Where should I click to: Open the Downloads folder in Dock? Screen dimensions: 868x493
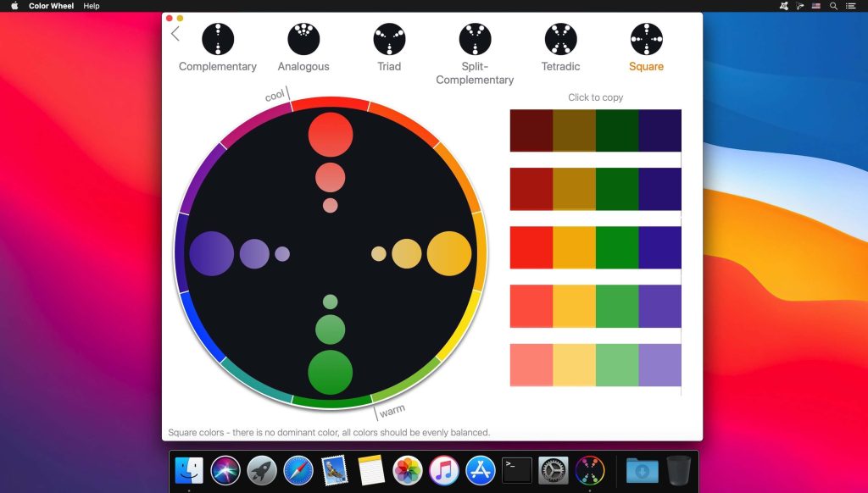click(643, 470)
